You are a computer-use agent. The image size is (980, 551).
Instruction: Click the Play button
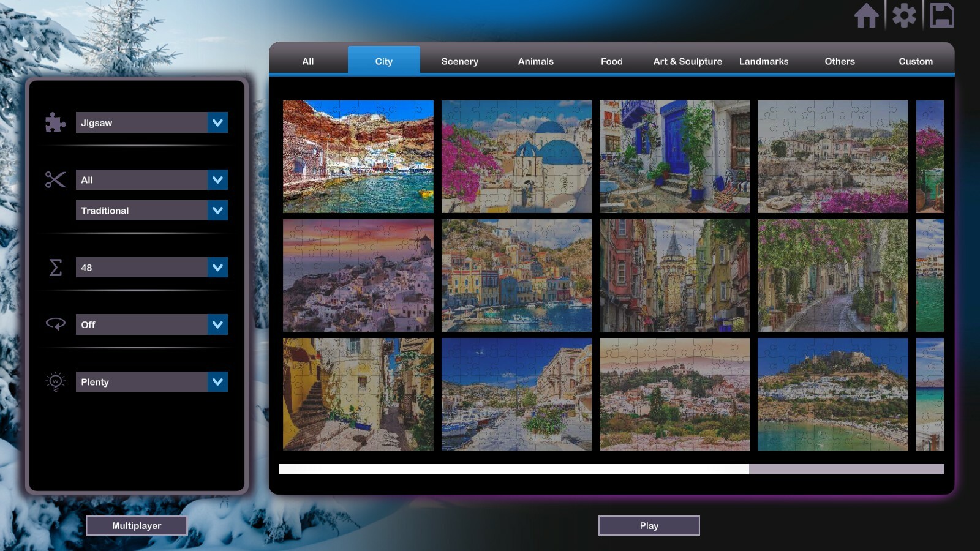click(649, 525)
